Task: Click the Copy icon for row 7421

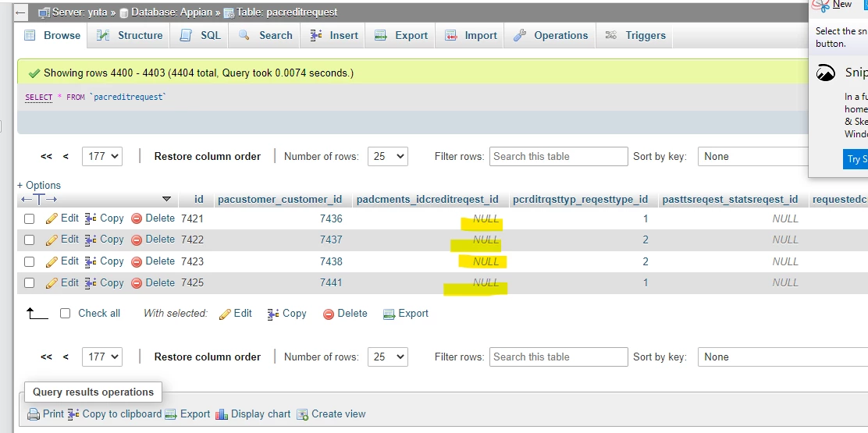Action: (91, 218)
